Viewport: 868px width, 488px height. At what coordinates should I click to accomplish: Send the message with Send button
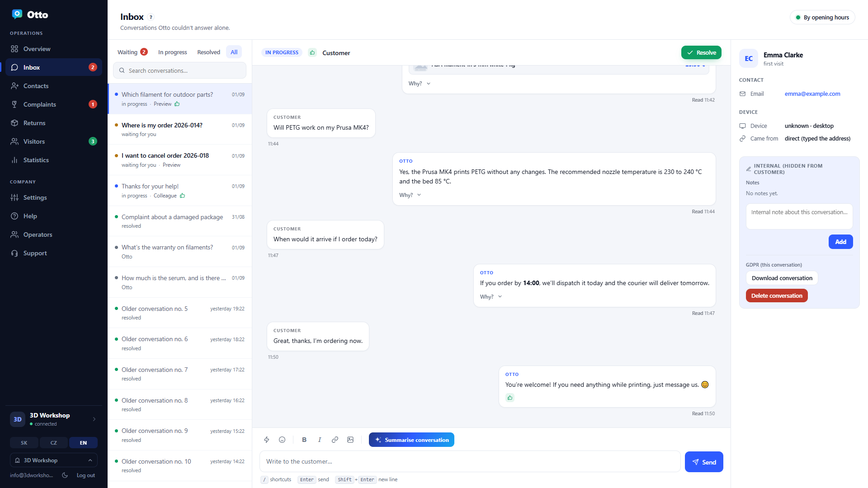pyautogui.click(x=704, y=462)
